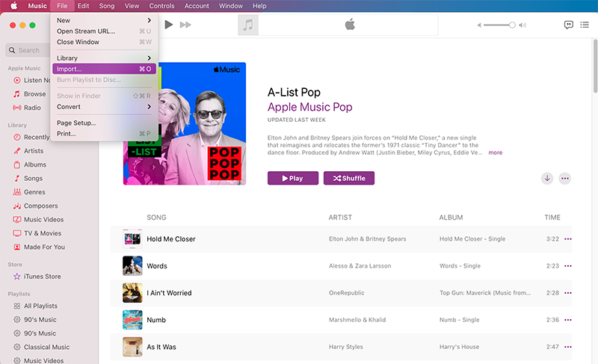This screenshot has height=364, width=598.
Task: Open the iTunes Store in sidebar
Action: pos(42,277)
